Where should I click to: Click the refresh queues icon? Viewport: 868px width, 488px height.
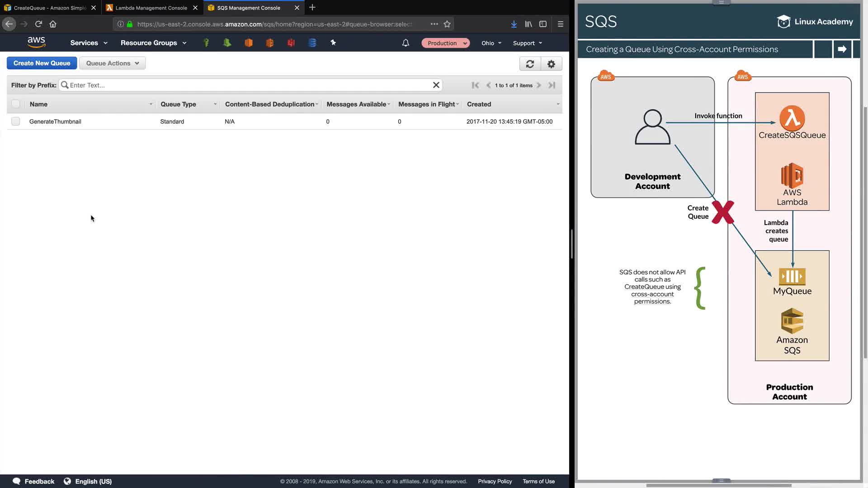(x=530, y=64)
